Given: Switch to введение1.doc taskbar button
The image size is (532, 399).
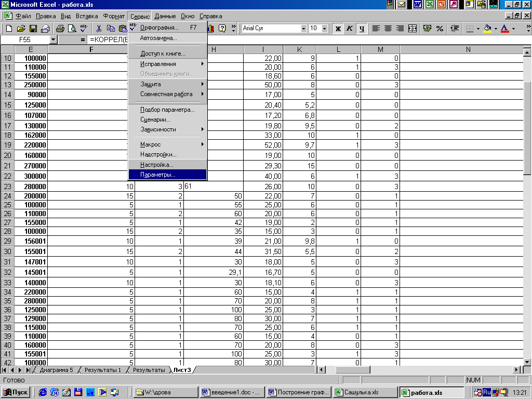Looking at the screenshot, I should click(231, 392).
